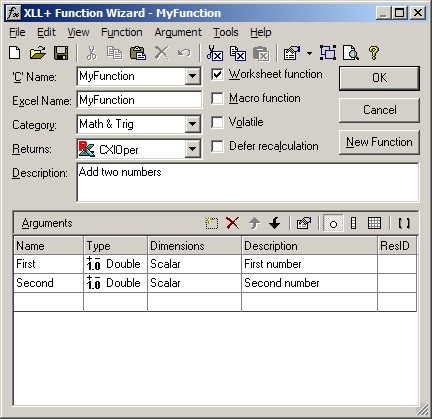Open the Returns type dropdown
The height and width of the screenshot is (419, 432).
(192, 149)
